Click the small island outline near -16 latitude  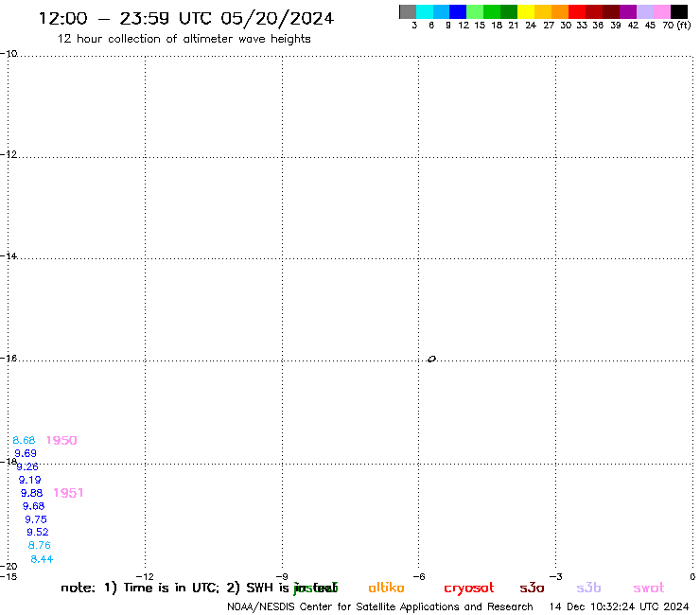[x=431, y=359]
